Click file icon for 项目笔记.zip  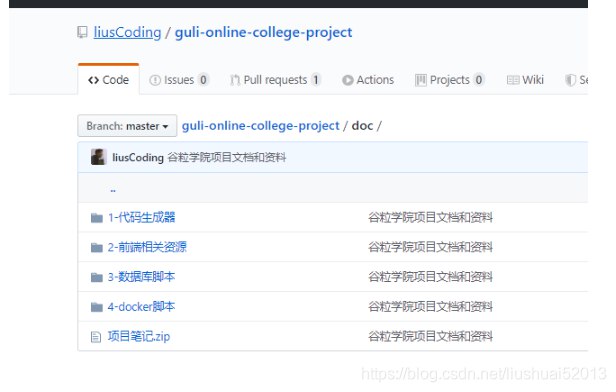tap(96, 337)
